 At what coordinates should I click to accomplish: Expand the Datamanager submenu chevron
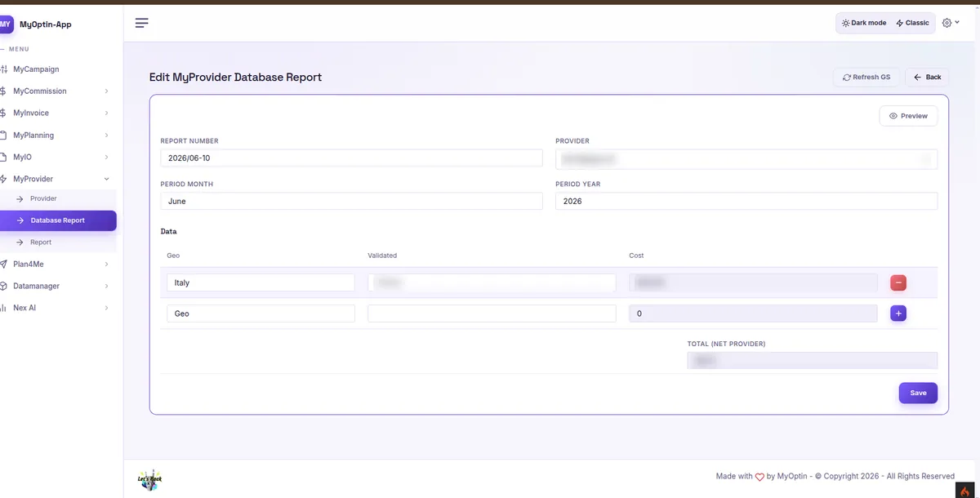tap(106, 287)
